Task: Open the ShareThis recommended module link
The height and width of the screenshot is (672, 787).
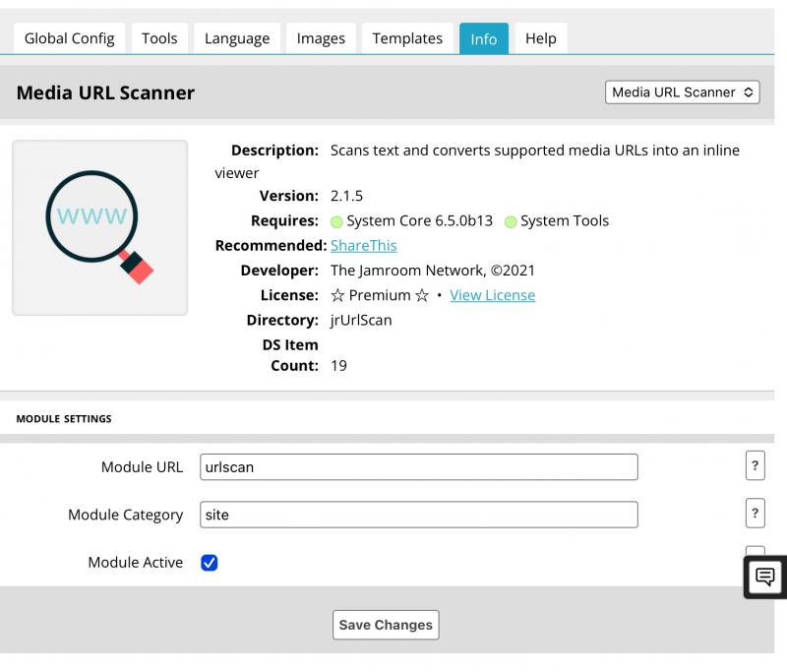Action: pyautogui.click(x=363, y=246)
